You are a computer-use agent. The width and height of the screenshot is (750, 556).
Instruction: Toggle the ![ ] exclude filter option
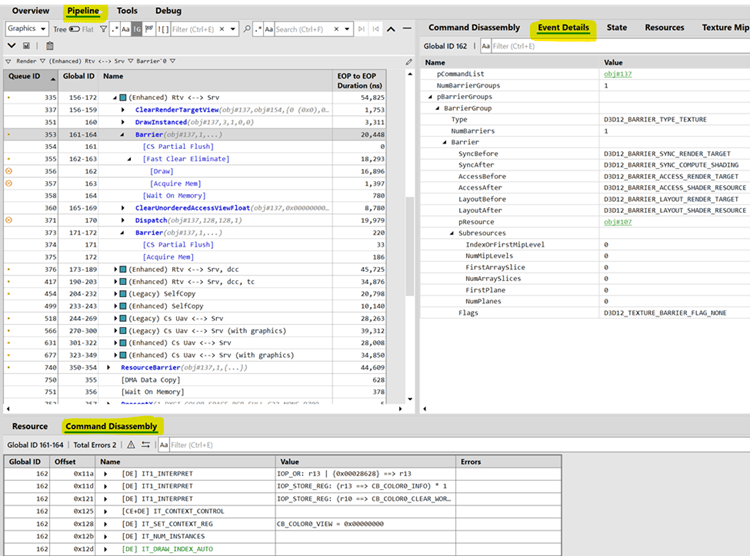pos(163,29)
